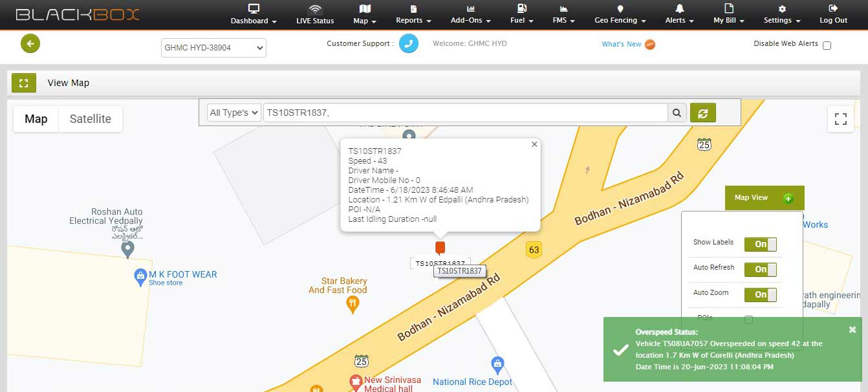This screenshot has height=392, width=868.
Task: Click the green refresh vehicles button
Action: [x=702, y=113]
